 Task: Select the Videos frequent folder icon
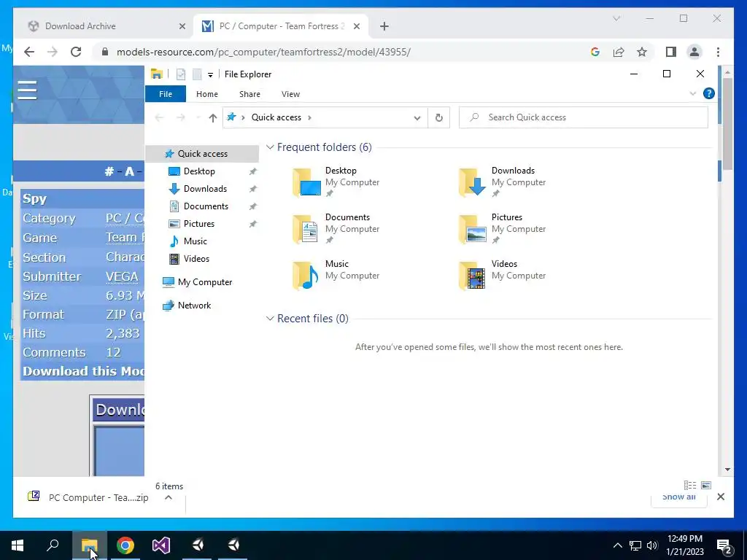[x=472, y=276]
